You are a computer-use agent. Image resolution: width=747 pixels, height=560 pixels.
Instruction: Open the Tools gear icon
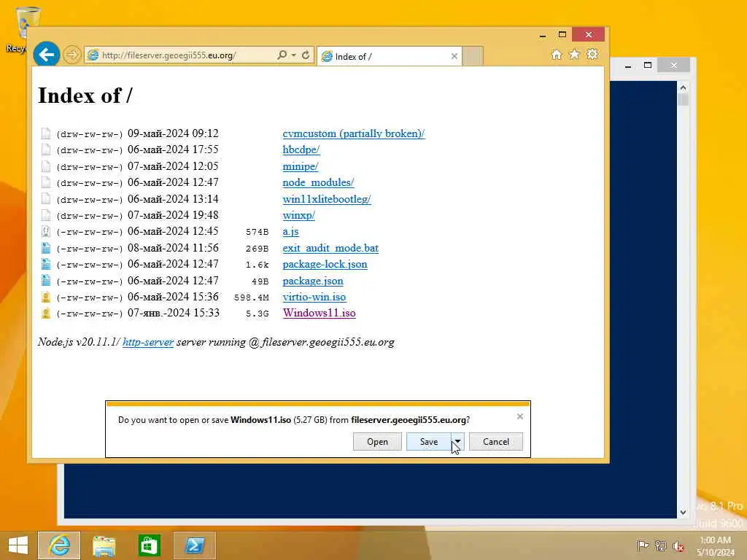pos(592,54)
